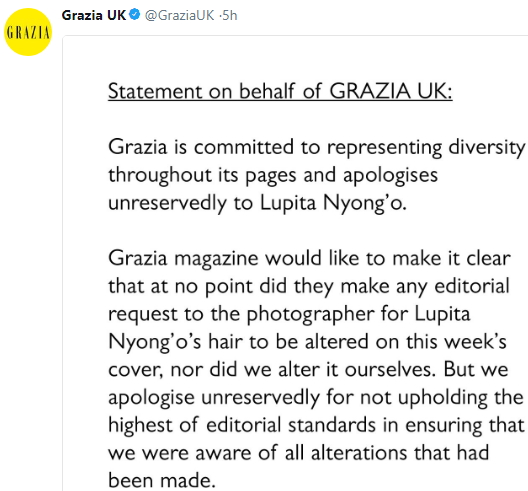Click the 'hair to be altered' line
Screen dimensions: 528x491
tap(307, 342)
